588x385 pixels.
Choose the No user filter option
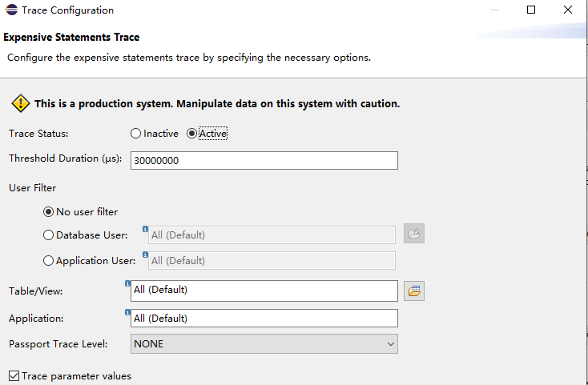(x=49, y=212)
